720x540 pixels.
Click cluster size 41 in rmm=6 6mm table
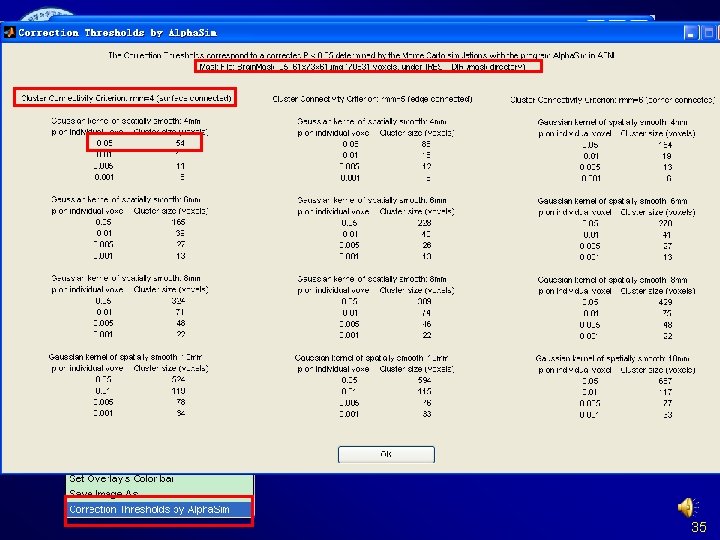(667, 235)
